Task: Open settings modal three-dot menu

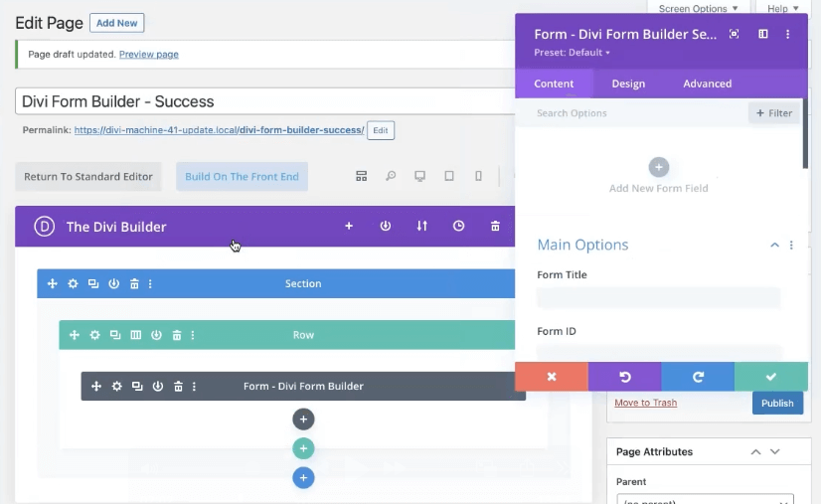Action: pyautogui.click(x=787, y=34)
